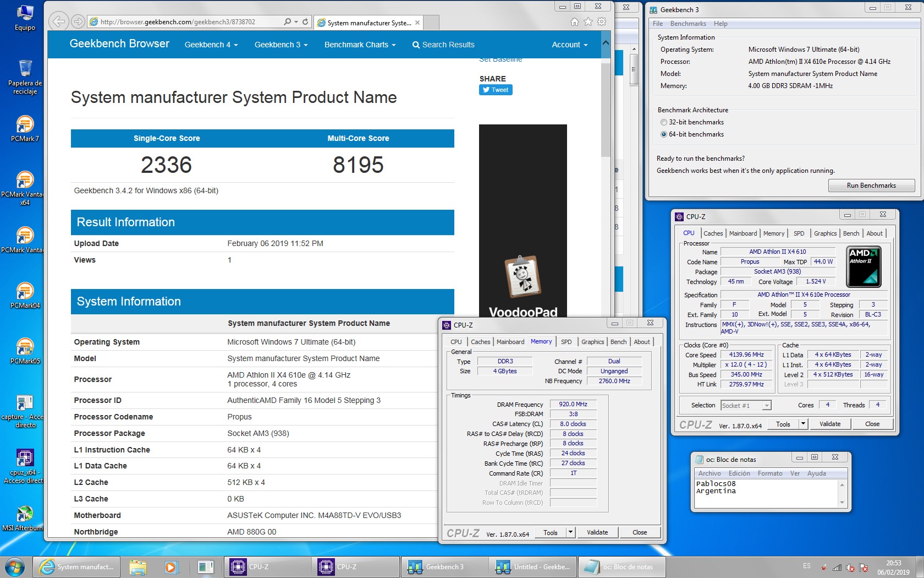Click the Windows Start orb
Image resolution: width=924 pixels, height=578 pixels.
click(15, 566)
